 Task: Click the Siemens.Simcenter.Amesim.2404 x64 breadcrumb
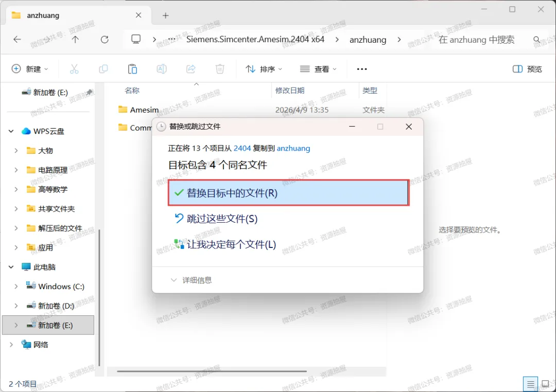[x=255, y=39]
